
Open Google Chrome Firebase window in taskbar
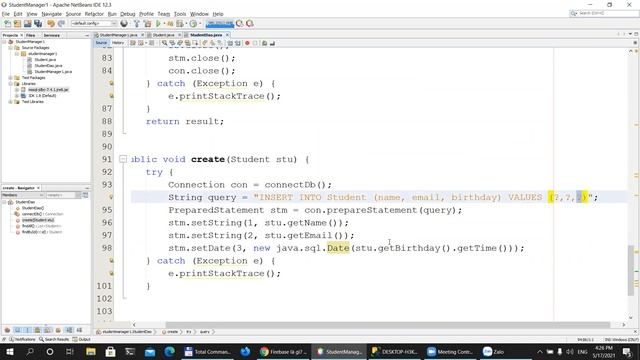click(284, 351)
